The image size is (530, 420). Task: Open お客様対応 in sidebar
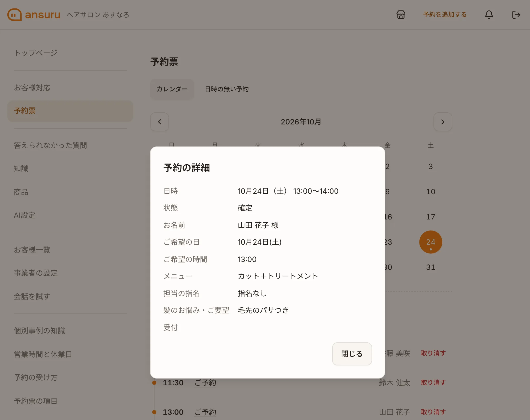pyautogui.click(x=32, y=88)
